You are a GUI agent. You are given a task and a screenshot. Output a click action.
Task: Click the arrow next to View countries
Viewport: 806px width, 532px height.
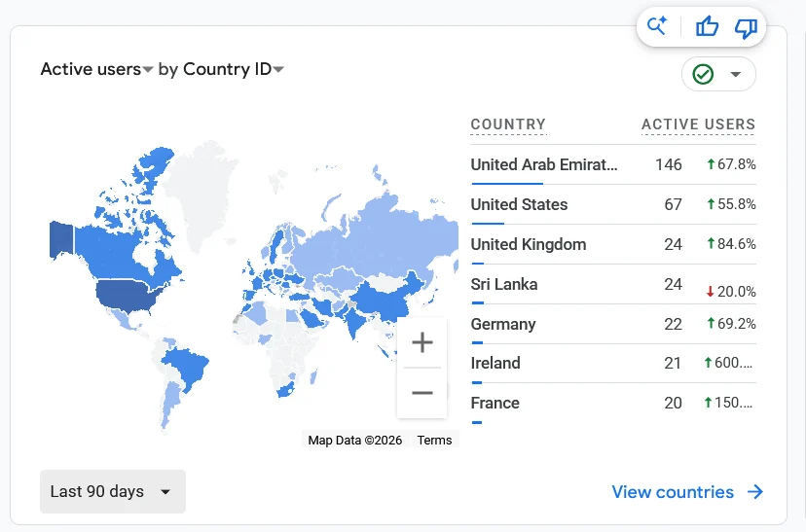click(x=755, y=492)
